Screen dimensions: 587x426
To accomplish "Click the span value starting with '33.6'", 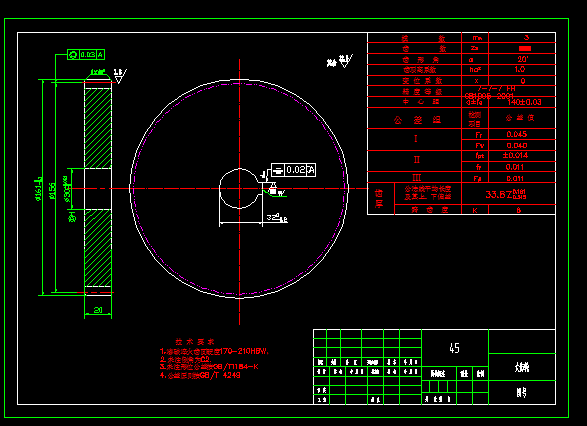I will click(506, 194).
